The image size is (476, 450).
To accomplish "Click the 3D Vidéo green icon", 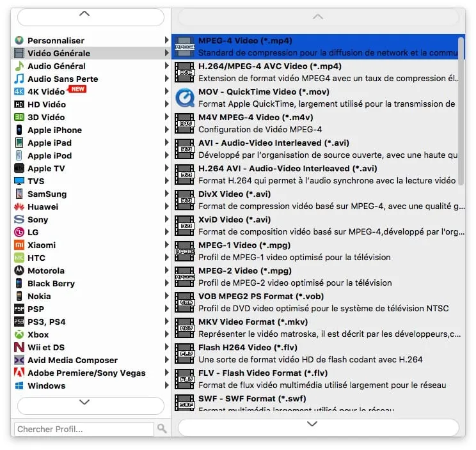I will tap(19, 117).
